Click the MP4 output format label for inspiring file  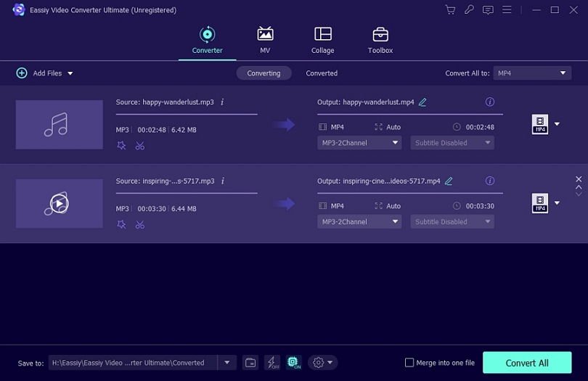pos(337,206)
